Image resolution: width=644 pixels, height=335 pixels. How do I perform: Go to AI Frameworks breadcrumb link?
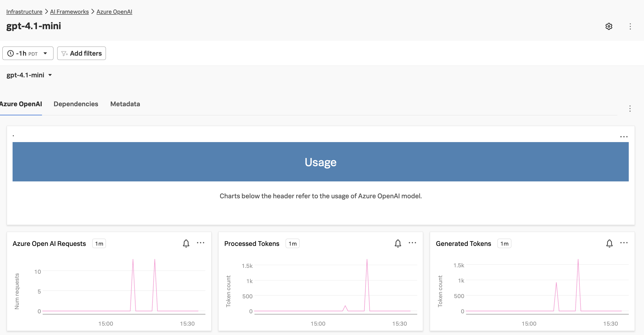pyautogui.click(x=69, y=12)
